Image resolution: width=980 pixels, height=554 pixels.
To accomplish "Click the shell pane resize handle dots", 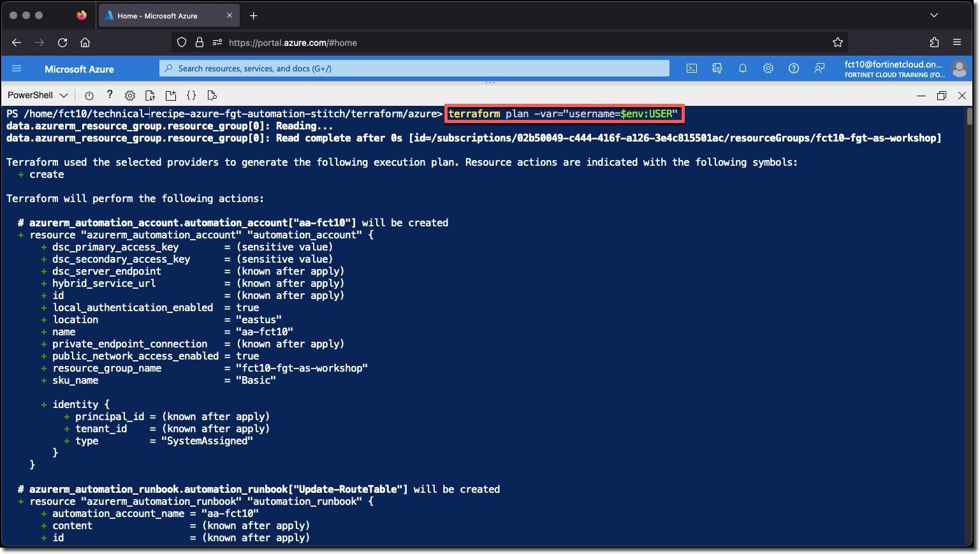I will (490, 82).
